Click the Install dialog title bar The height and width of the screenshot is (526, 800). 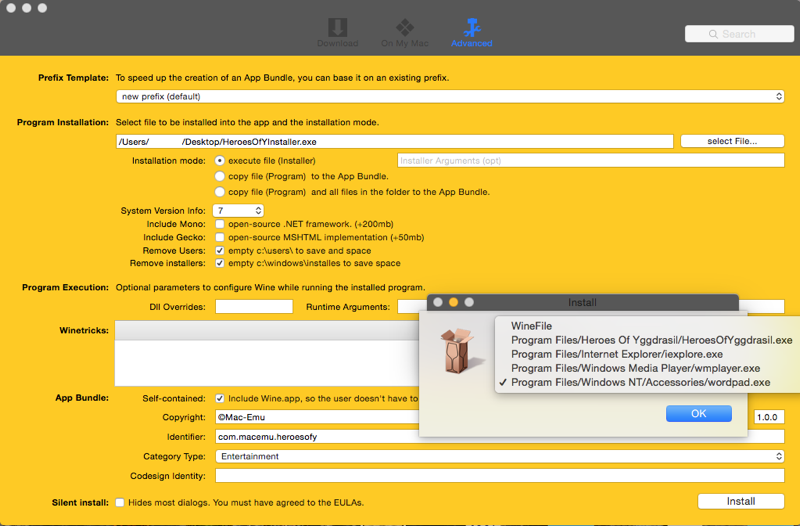tap(582, 303)
